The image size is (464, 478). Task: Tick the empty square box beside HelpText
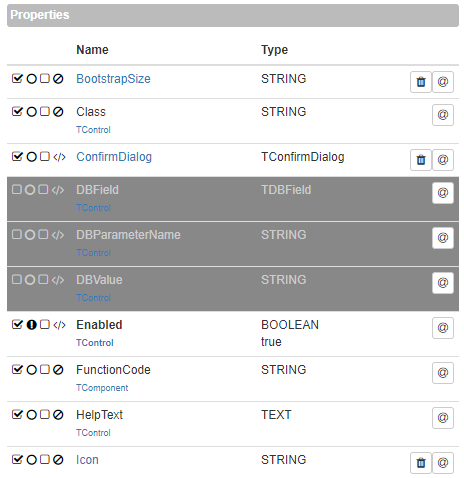[x=45, y=414]
